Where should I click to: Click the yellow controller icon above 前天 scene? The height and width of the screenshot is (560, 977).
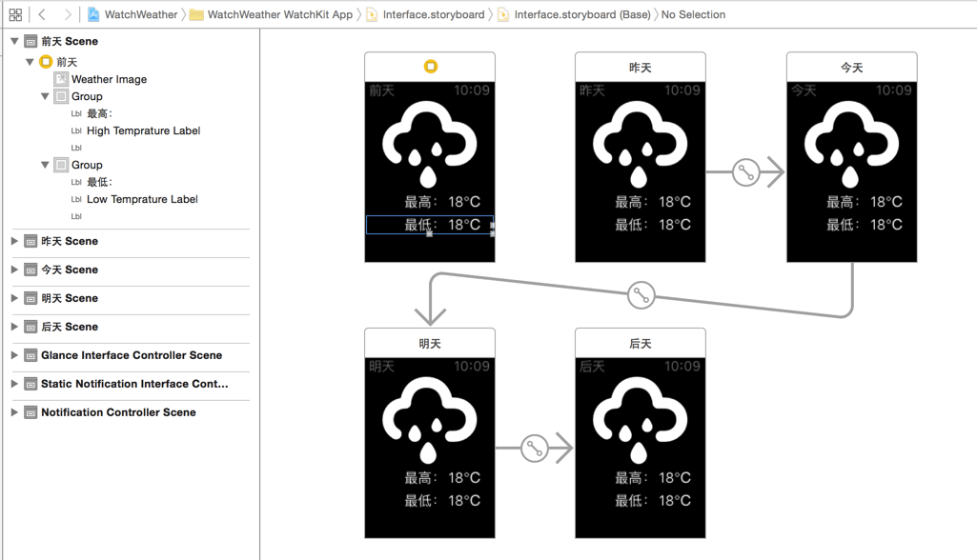point(430,67)
